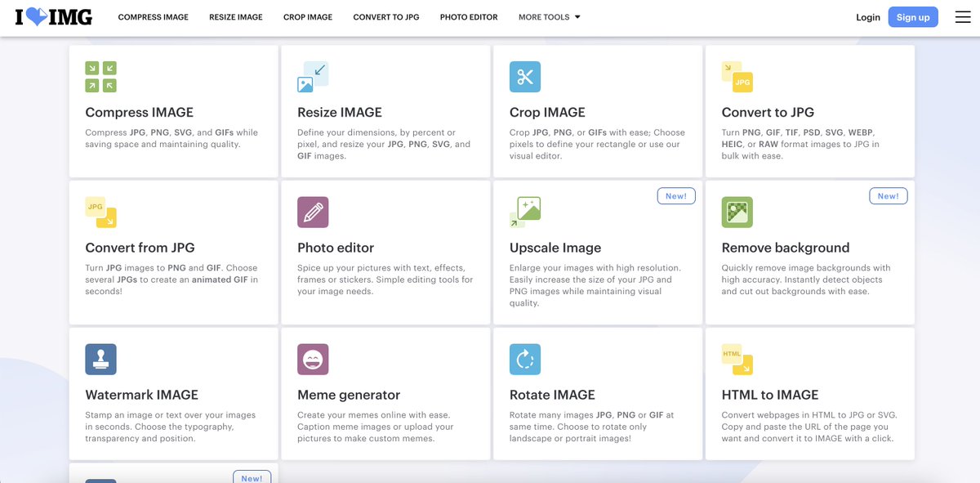Click the I Love IMG logo

(x=52, y=16)
